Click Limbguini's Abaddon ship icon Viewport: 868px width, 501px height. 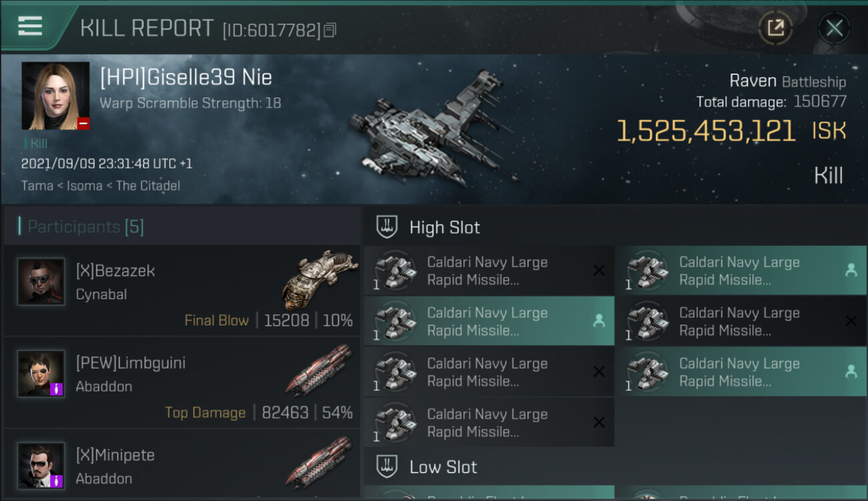pos(319,369)
